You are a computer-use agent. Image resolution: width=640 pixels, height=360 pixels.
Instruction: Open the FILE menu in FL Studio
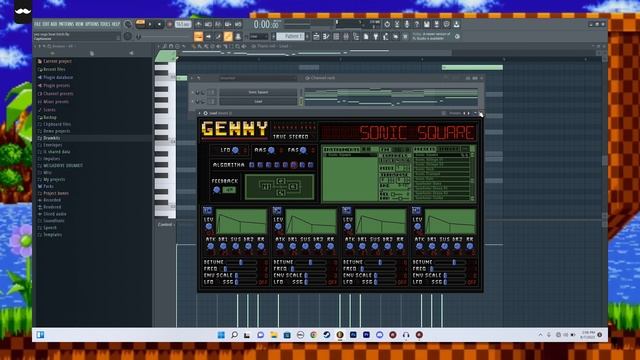(x=37, y=24)
